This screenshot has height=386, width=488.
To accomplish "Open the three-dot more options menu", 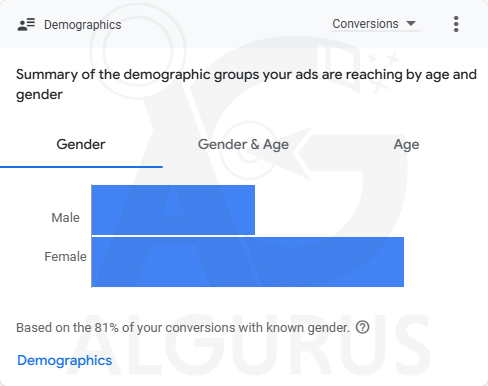I will click(x=456, y=24).
